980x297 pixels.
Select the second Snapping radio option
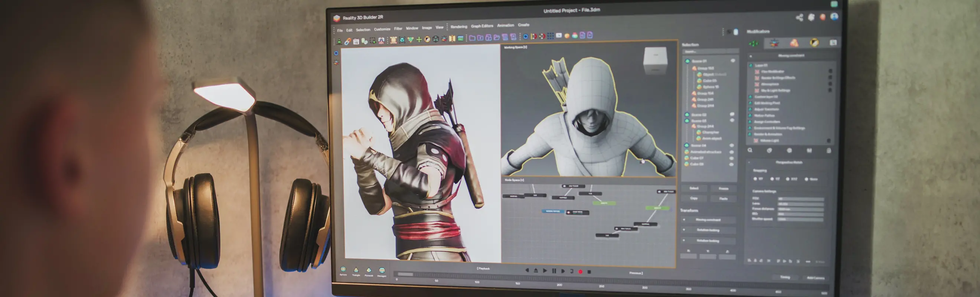(772, 179)
